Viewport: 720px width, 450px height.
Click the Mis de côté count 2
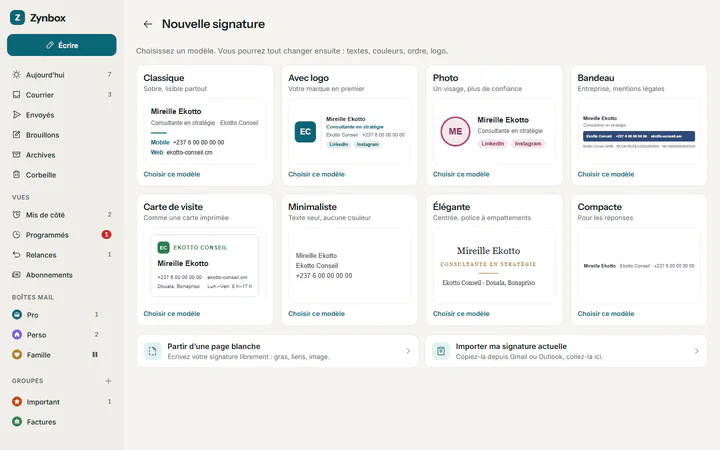(109, 214)
